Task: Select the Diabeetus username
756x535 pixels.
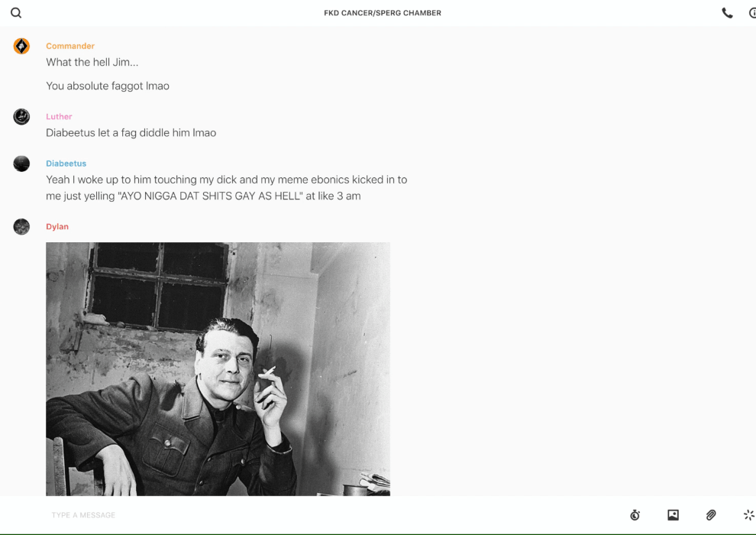Action: pos(66,163)
